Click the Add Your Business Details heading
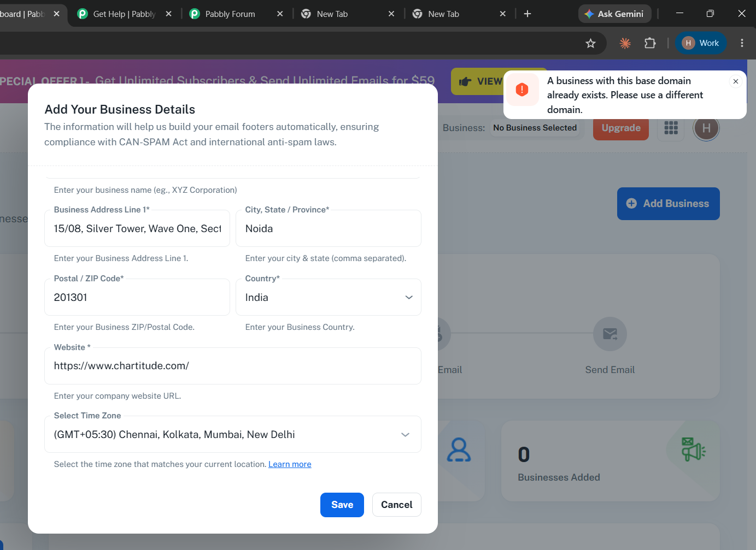756x550 pixels. pos(120,109)
